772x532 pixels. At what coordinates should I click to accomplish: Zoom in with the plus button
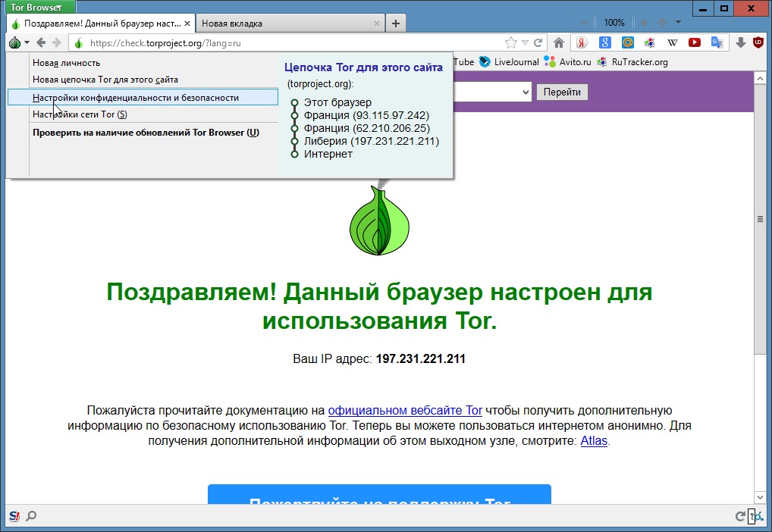point(644,23)
